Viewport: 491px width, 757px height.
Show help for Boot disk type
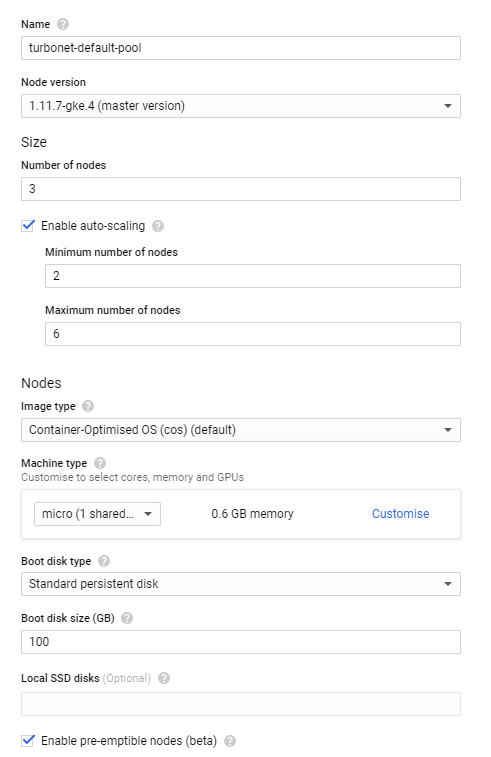pyautogui.click(x=104, y=561)
